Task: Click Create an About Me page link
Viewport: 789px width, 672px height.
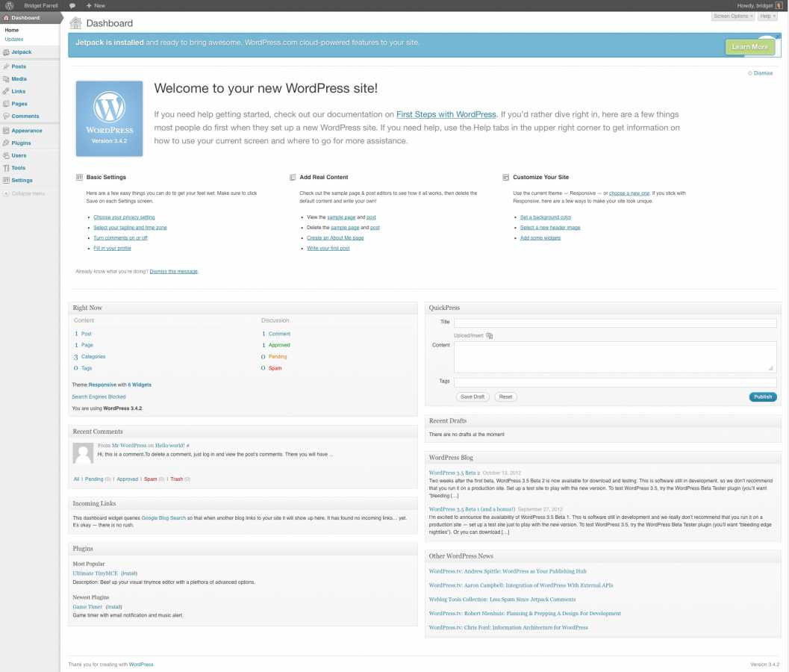Action: click(x=335, y=237)
